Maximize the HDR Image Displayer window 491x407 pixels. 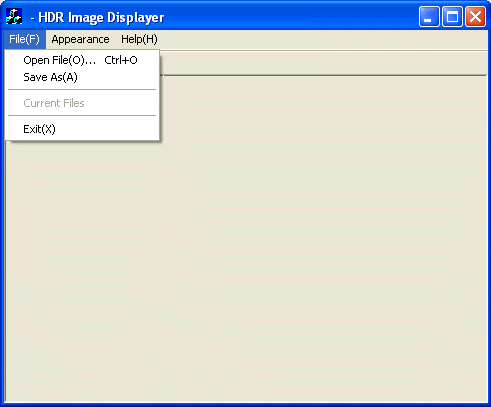(x=452, y=16)
